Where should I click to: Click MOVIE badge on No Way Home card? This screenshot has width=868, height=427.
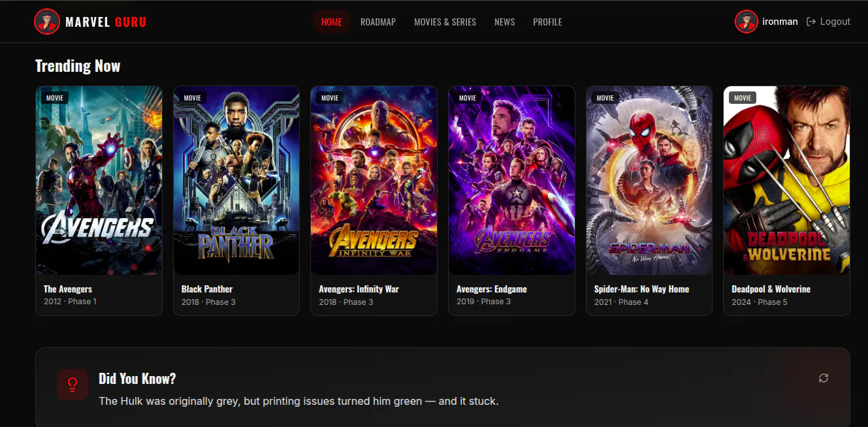coord(605,98)
